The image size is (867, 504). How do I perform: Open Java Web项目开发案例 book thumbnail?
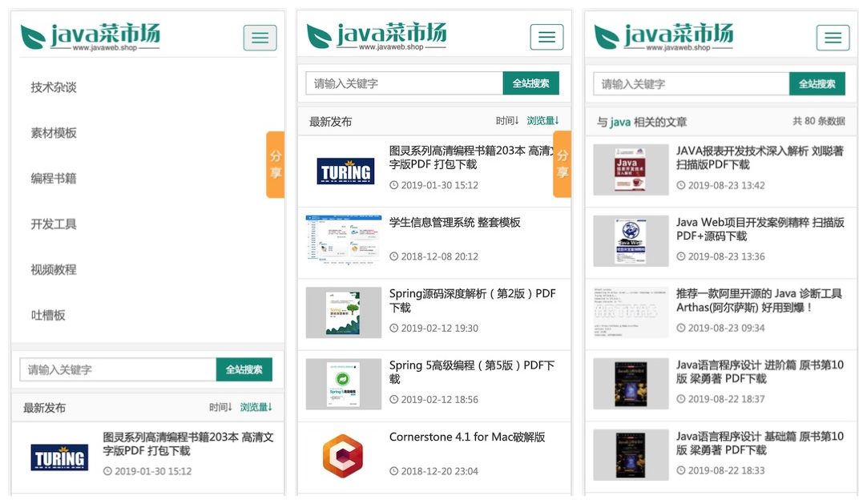(x=631, y=241)
